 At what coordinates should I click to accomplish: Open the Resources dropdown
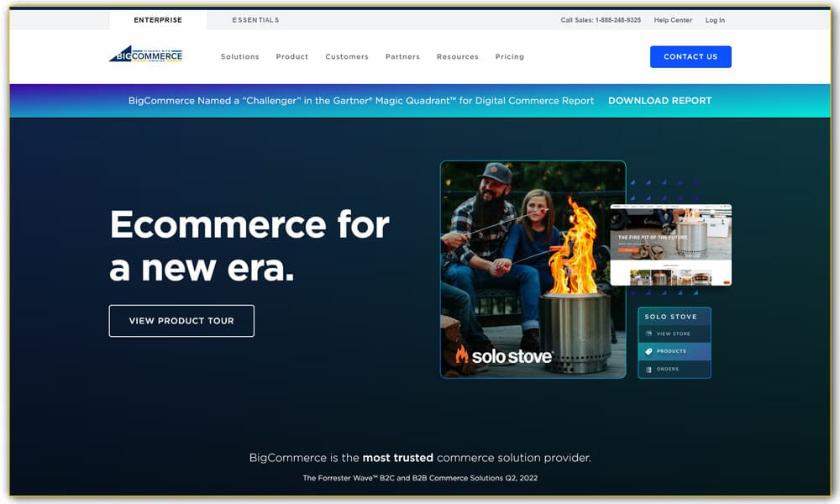coord(458,56)
